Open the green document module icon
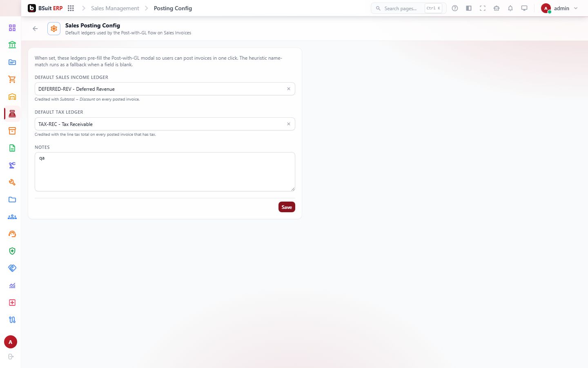Screen dimensions: 588x368 [x=12, y=148]
